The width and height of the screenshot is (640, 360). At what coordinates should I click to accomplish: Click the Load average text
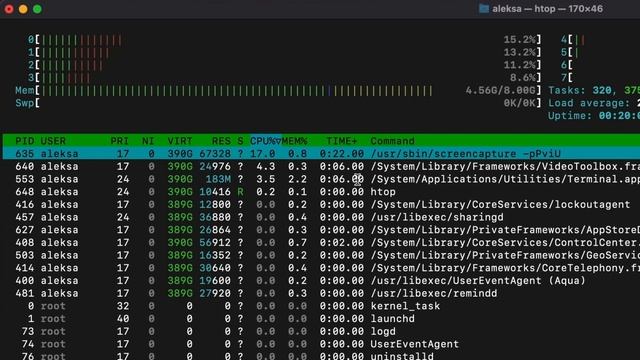(594, 103)
